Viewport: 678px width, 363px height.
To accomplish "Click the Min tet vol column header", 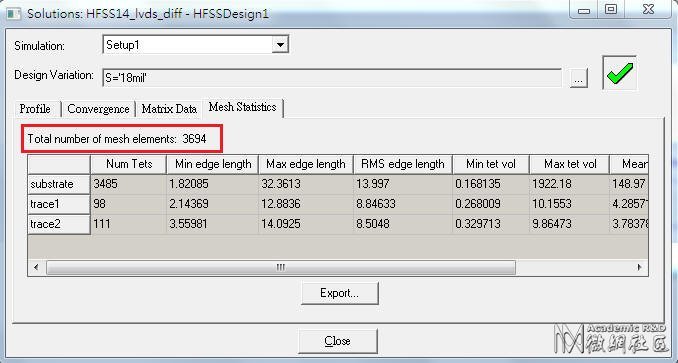I will 491,164.
